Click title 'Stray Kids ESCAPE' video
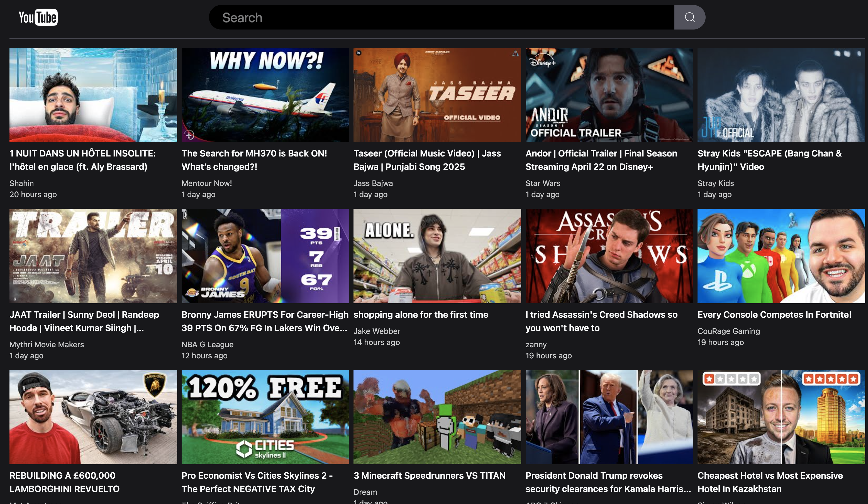The width and height of the screenshot is (868, 504). point(770,160)
